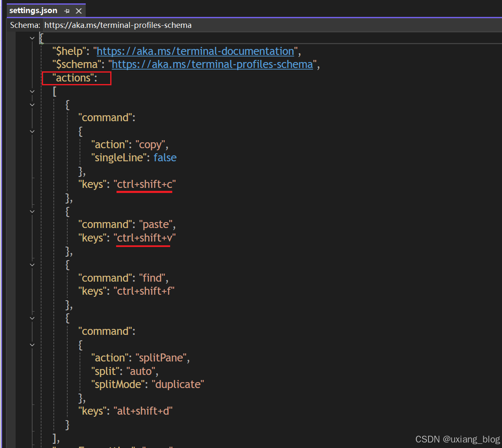Open the terminal-documentation help link
The image size is (502, 448).
195,51
